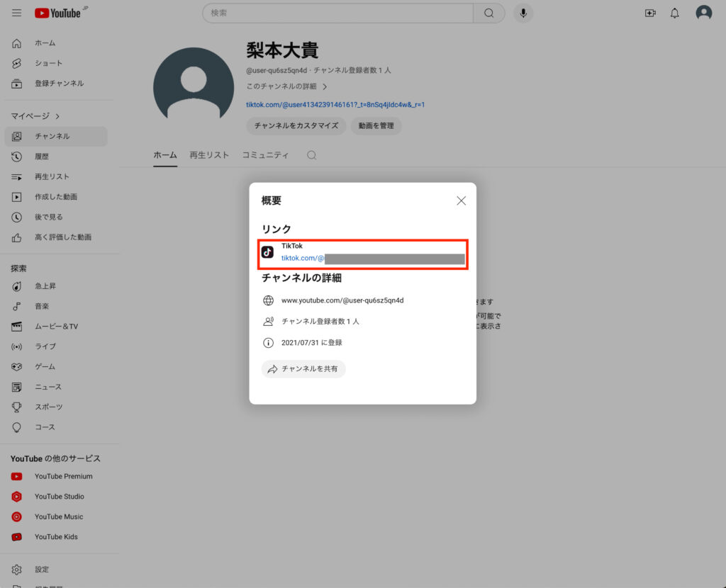The image size is (726, 588).
Task: Open notifications bell
Action: 675,13
